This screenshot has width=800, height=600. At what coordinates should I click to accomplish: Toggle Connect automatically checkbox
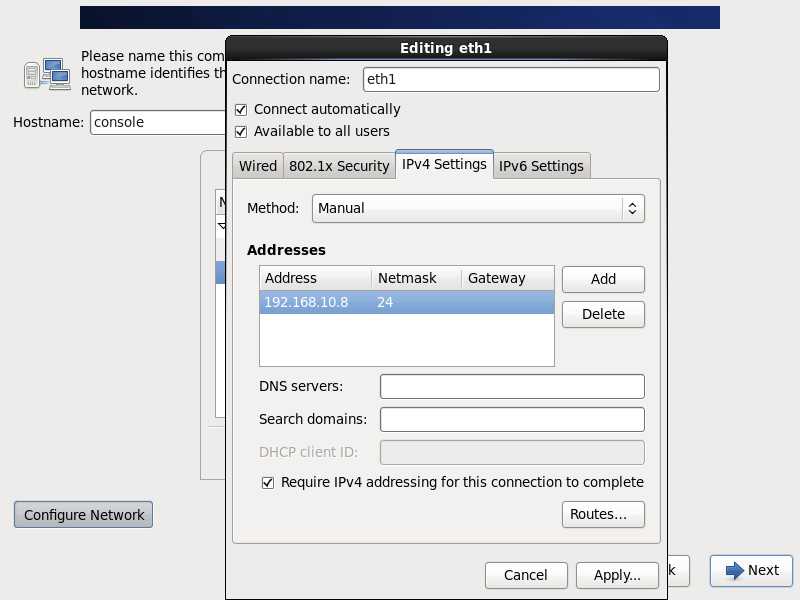click(241, 110)
